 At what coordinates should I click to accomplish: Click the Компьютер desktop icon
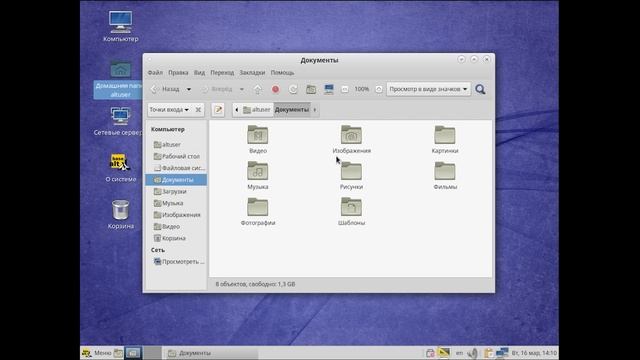click(120, 27)
